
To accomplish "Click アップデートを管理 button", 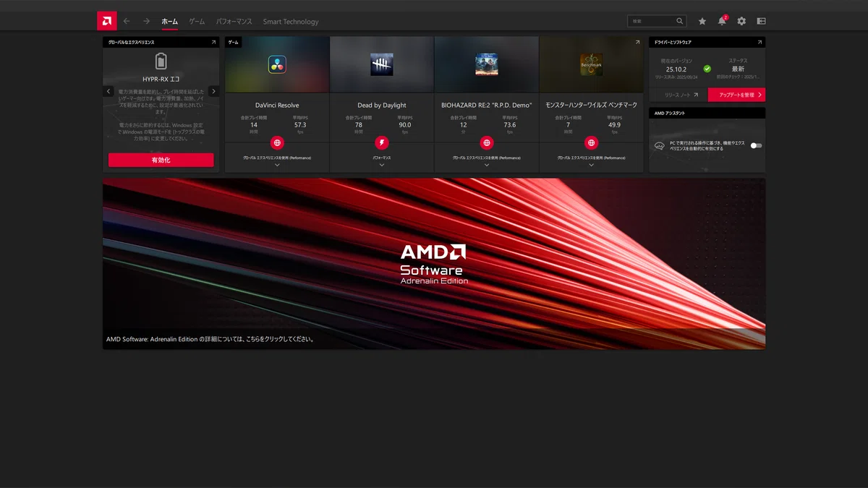I will 736,95.
